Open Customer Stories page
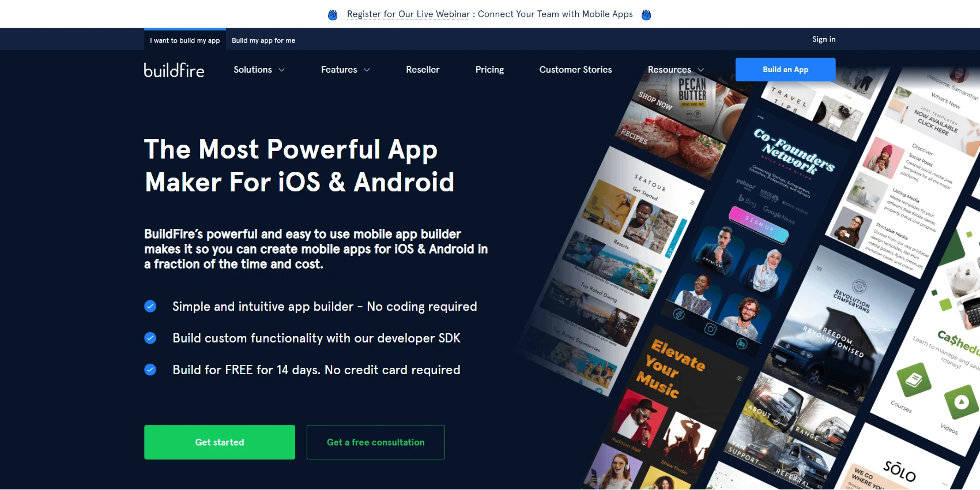This screenshot has width=980, height=490. [575, 70]
